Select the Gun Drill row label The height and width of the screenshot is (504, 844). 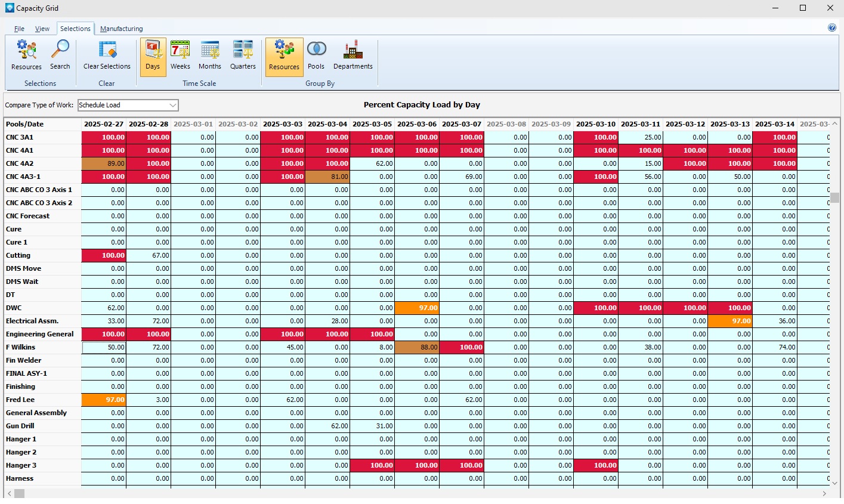tap(43, 426)
